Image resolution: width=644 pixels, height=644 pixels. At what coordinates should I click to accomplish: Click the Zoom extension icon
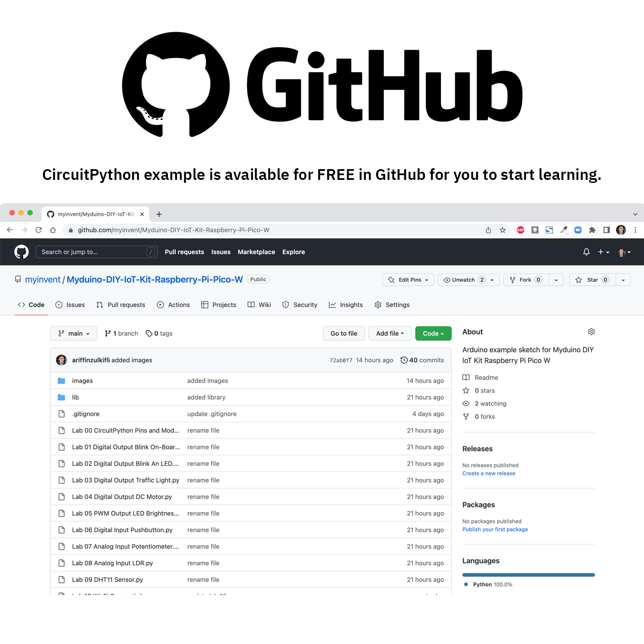578,230
